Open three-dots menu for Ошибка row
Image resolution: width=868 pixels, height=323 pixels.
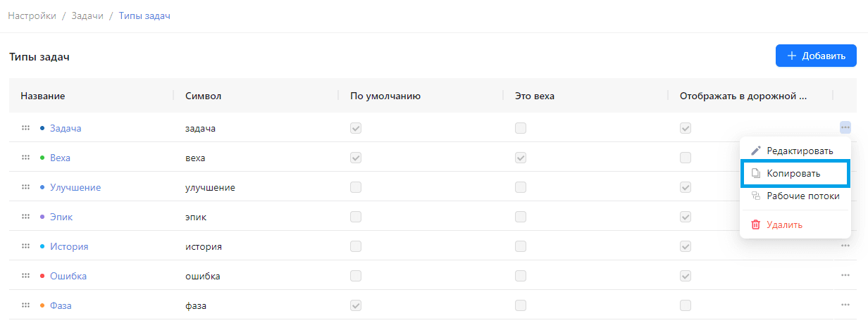click(x=845, y=276)
